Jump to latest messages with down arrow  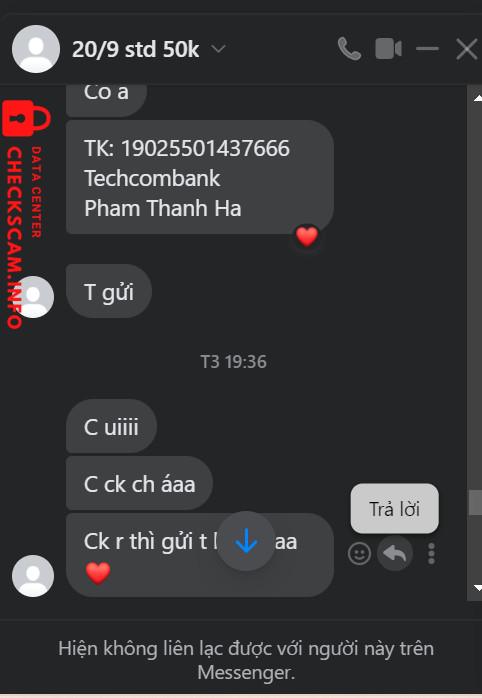coord(246,541)
